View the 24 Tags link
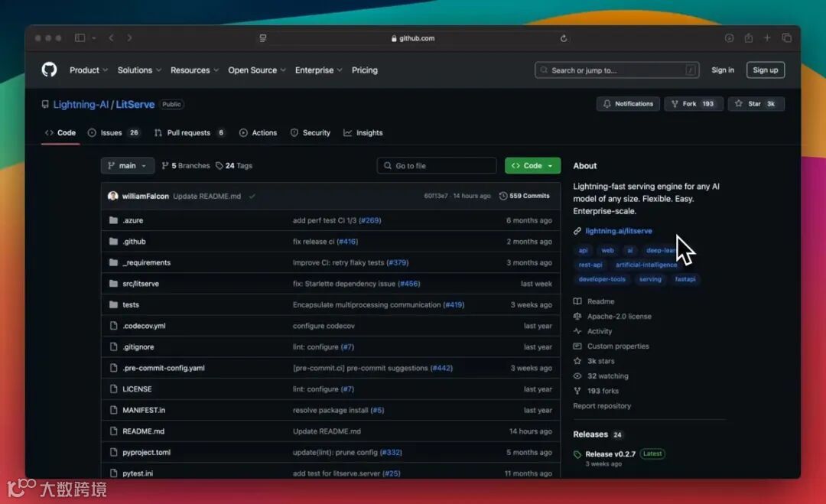This screenshot has height=504, width=826. (234, 165)
